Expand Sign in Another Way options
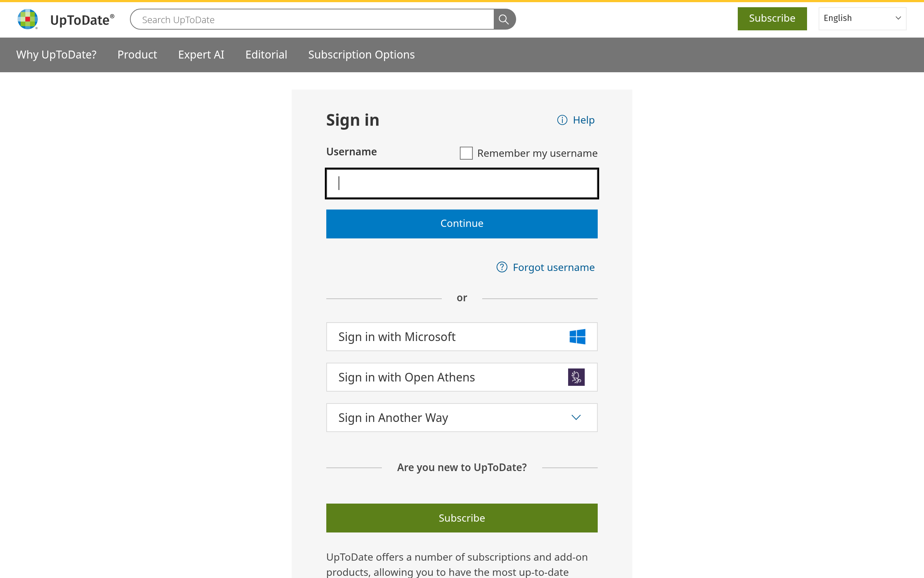Screen dimensions: 924x578 coord(462,418)
